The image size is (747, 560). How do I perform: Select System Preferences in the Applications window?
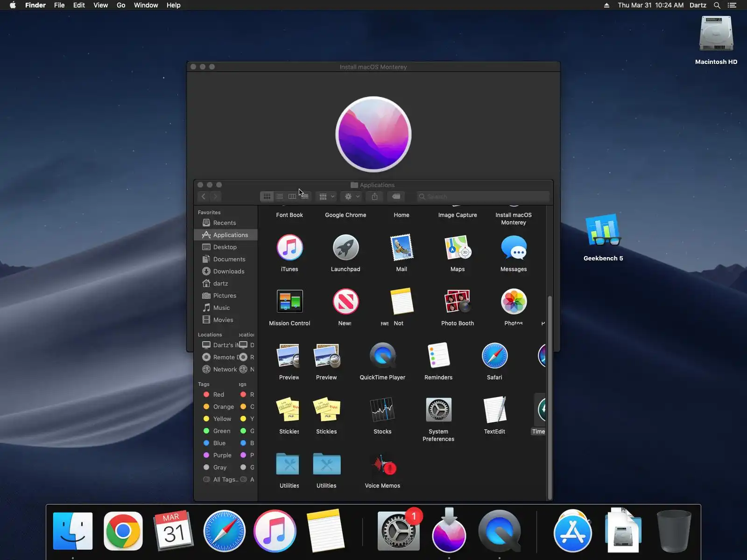438,410
